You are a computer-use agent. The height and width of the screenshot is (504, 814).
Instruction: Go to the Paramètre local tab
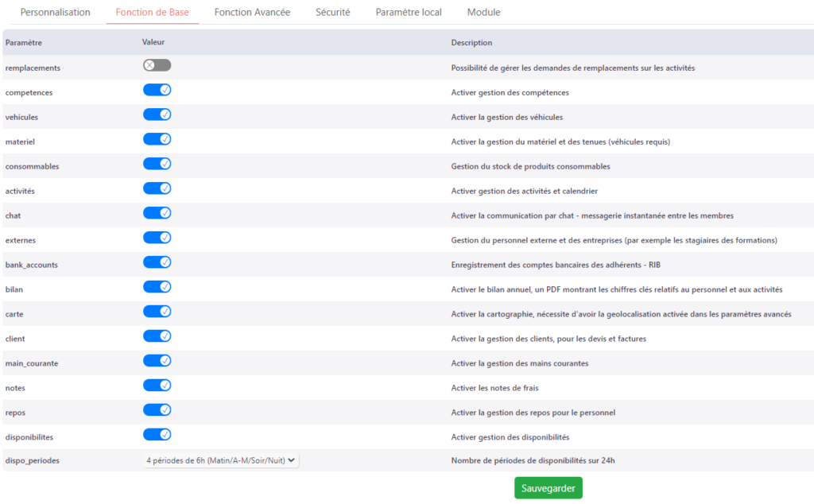click(x=409, y=12)
